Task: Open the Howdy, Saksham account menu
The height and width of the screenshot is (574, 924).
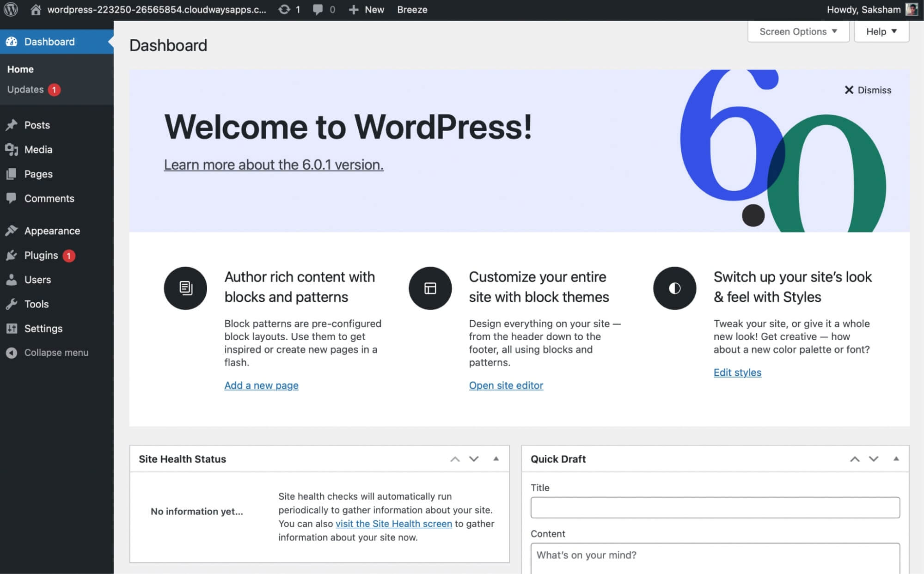Action: click(x=872, y=10)
